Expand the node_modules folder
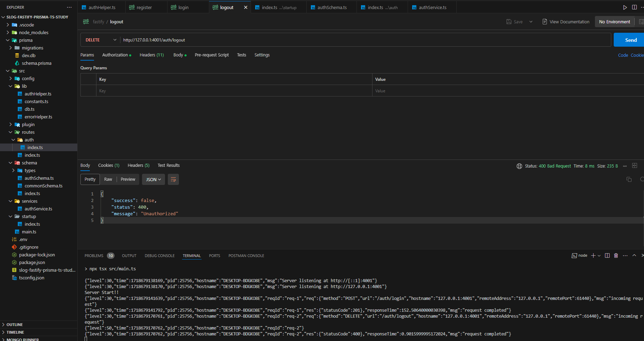The image size is (644, 341). tap(8, 32)
